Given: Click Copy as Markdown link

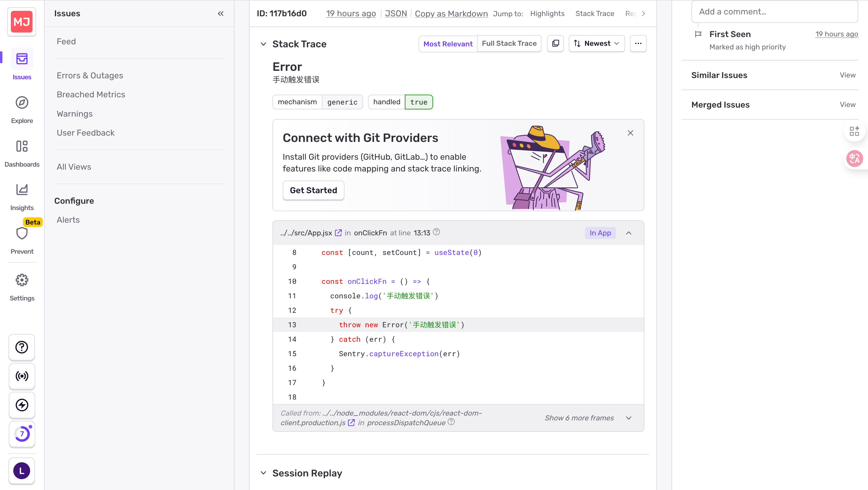Looking at the screenshot, I should pyautogui.click(x=451, y=14).
